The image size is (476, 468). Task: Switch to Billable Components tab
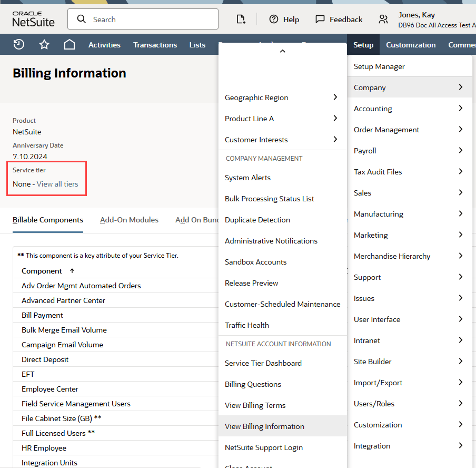pyautogui.click(x=48, y=220)
